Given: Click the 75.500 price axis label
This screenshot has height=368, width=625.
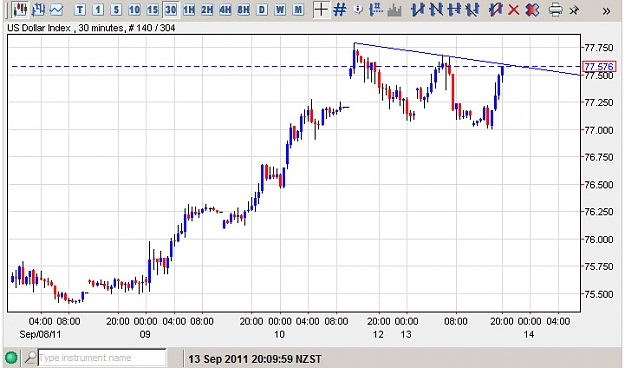Looking at the screenshot, I should click(x=598, y=294).
